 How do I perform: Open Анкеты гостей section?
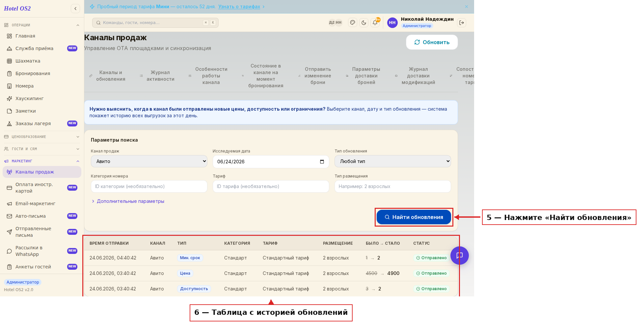tap(42, 267)
